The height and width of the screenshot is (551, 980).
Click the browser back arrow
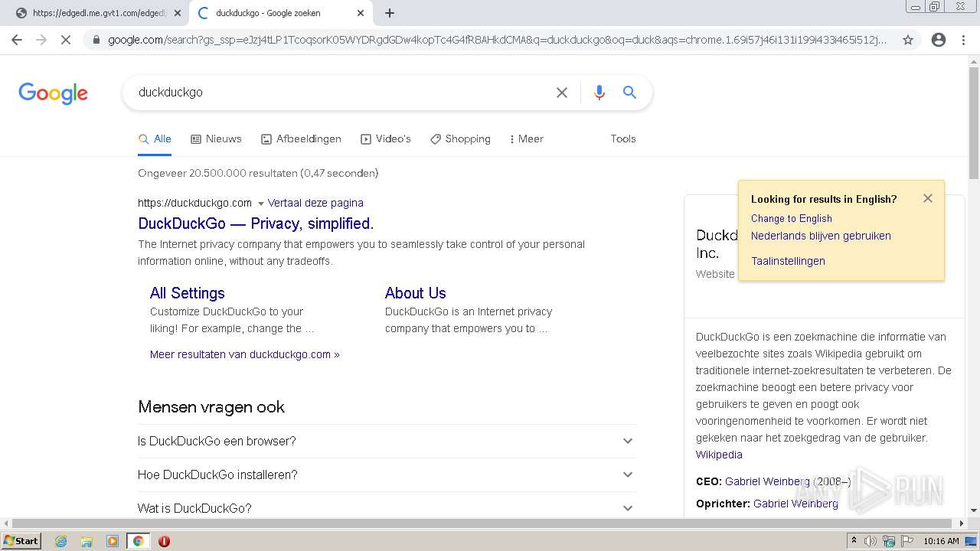pos(17,40)
